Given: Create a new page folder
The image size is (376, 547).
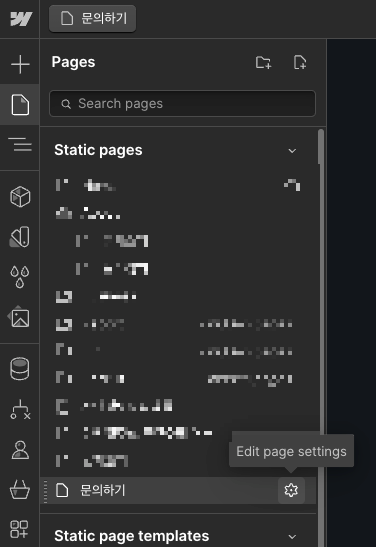Looking at the screenshot, I should pyautogui.click(x=263, y=63).
